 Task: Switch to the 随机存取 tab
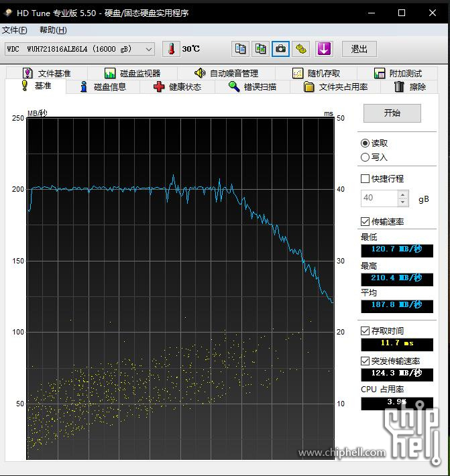(316, 73)
